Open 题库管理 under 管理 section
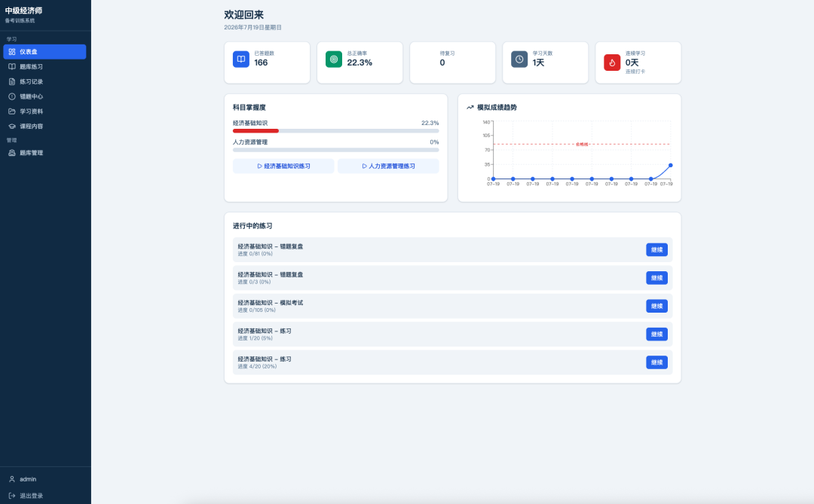This screenshot has height=504, width=814. pyautogui.click(x=44, y=153)
